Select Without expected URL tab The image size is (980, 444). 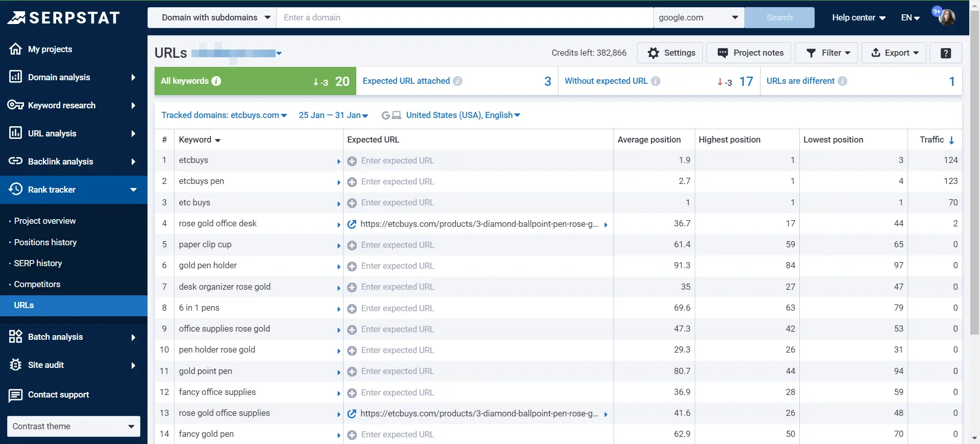pyautogui.click(x=659, y=81)
